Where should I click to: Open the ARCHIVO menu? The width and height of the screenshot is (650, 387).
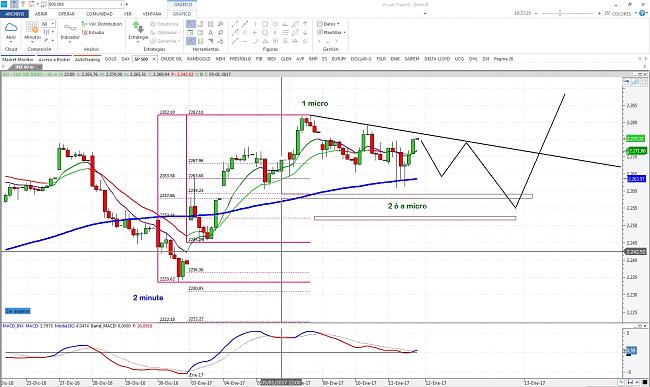pyautogui.click(x=15, y=14)
